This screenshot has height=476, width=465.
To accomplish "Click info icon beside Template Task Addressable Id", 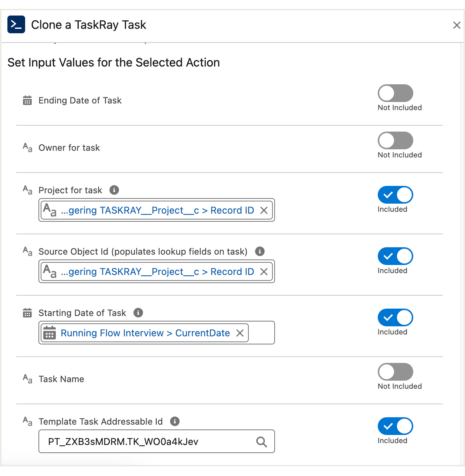I will pos(175,421).
